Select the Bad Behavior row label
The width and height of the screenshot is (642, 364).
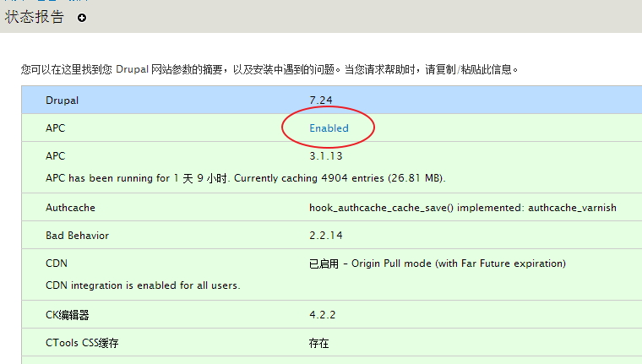[x=78, y=236]
